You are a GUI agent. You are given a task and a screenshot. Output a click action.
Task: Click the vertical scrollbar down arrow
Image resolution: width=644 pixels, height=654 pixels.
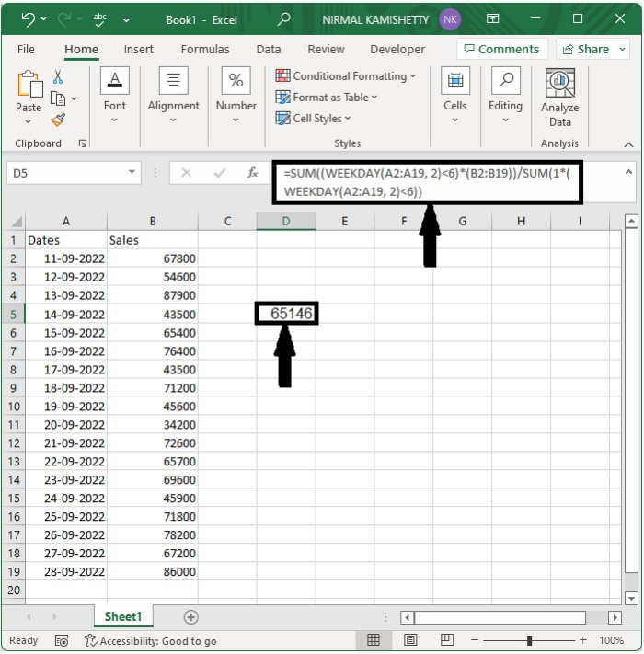coord(631,598)
